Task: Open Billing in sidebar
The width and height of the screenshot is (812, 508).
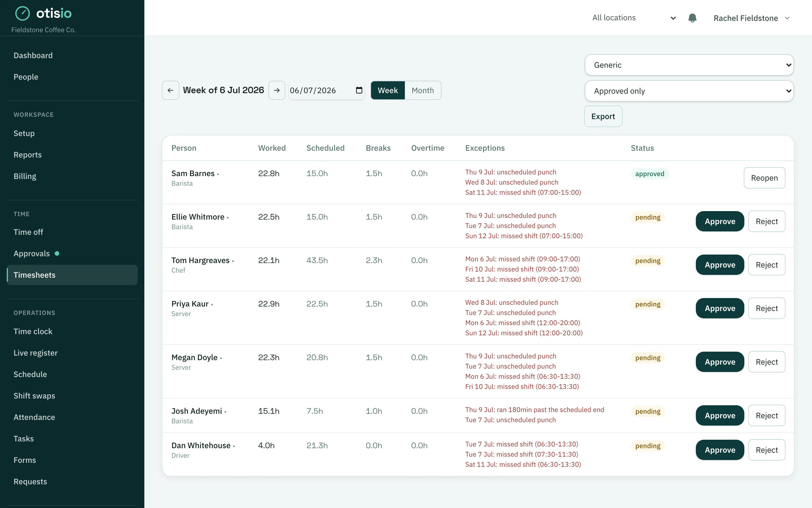Action: (72, 176)
